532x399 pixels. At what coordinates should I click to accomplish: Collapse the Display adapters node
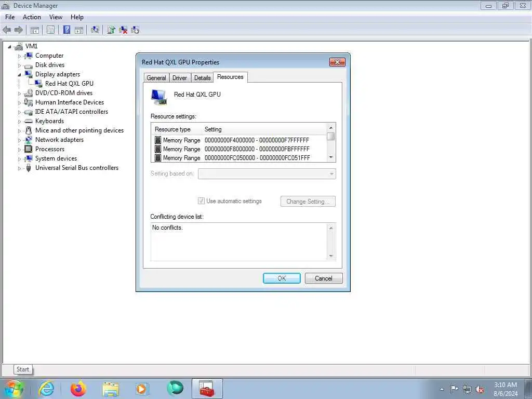19,75
